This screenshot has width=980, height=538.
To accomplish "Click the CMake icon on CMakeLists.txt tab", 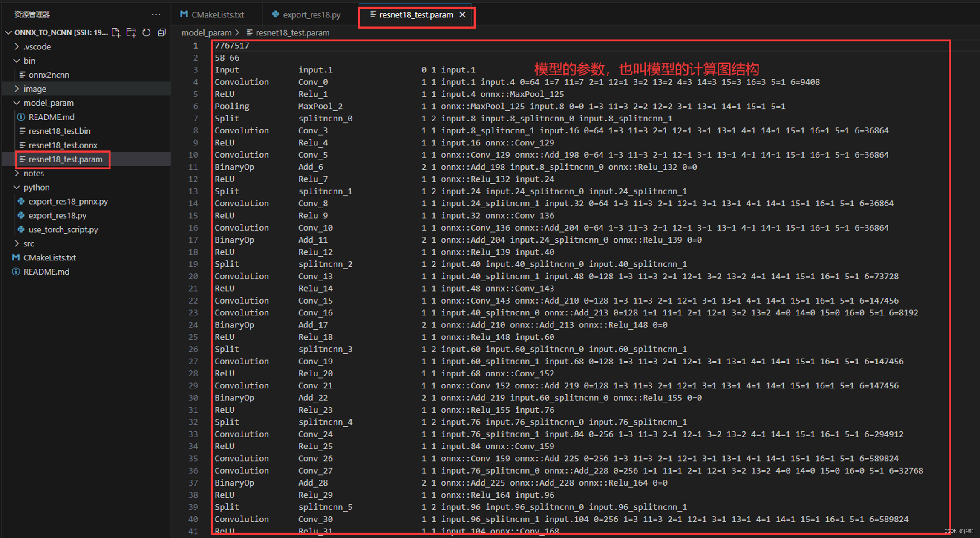I will pyautogui.click(x=184, y=14).
